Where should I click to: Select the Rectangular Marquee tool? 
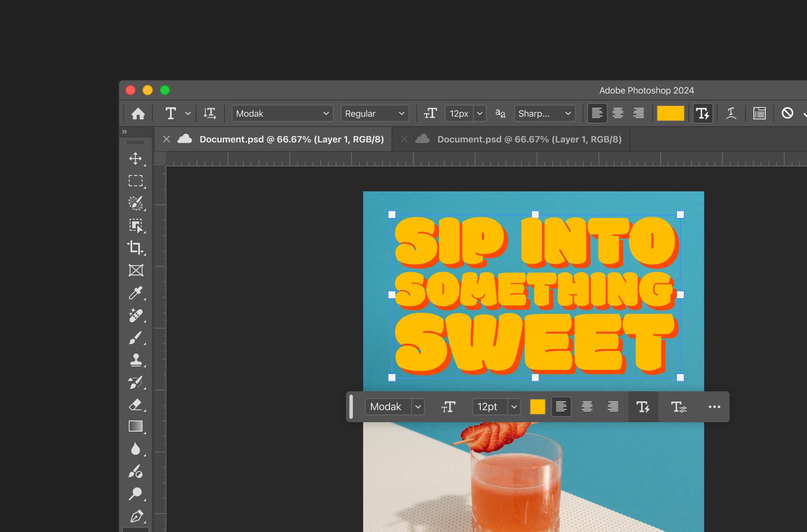tap(136, 181)
